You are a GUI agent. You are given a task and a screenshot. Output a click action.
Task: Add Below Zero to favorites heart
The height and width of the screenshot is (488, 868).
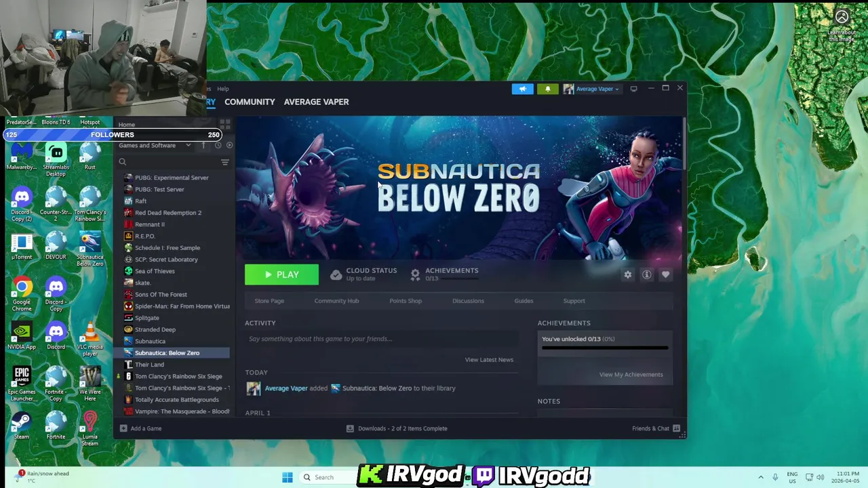(665, 274)
